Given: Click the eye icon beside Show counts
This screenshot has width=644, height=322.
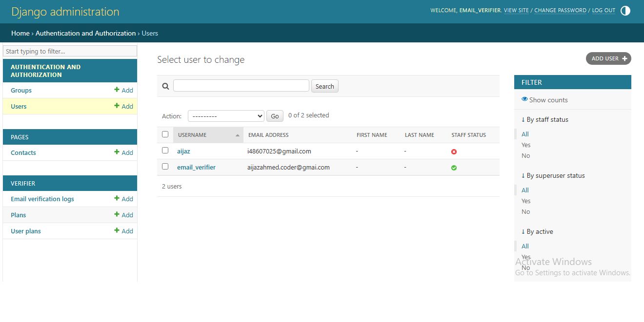Looking at the screenshot, I should [x=524, y=99].
